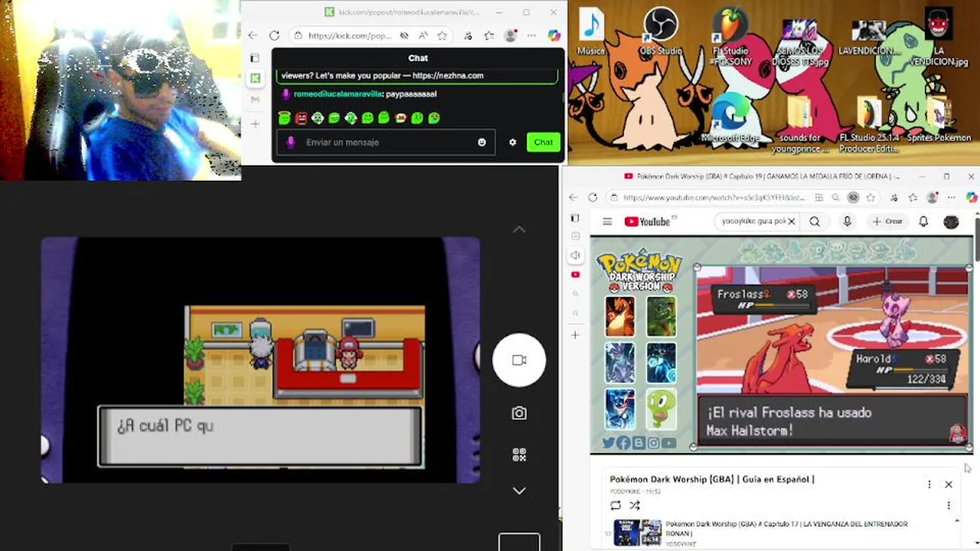Open the Kick window's settings and more menu
The width and height of the screenshot is (980, 551).
533,35
